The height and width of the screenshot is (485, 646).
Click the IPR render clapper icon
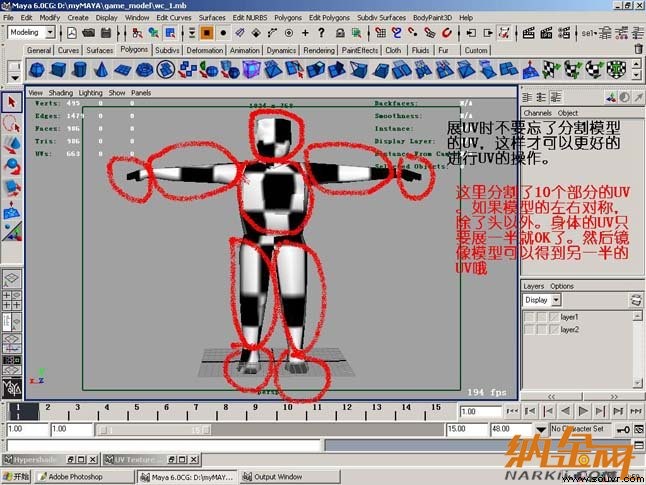[x=546, y=33]
